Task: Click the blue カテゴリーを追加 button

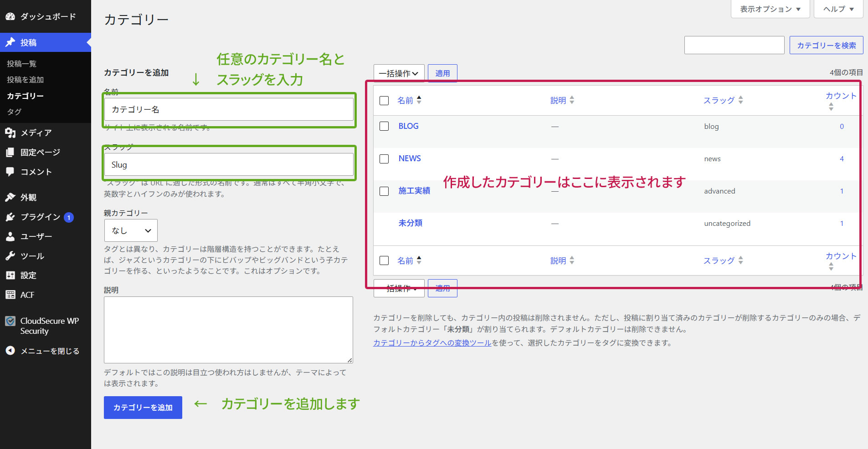Action: click(x=143, y=408)
